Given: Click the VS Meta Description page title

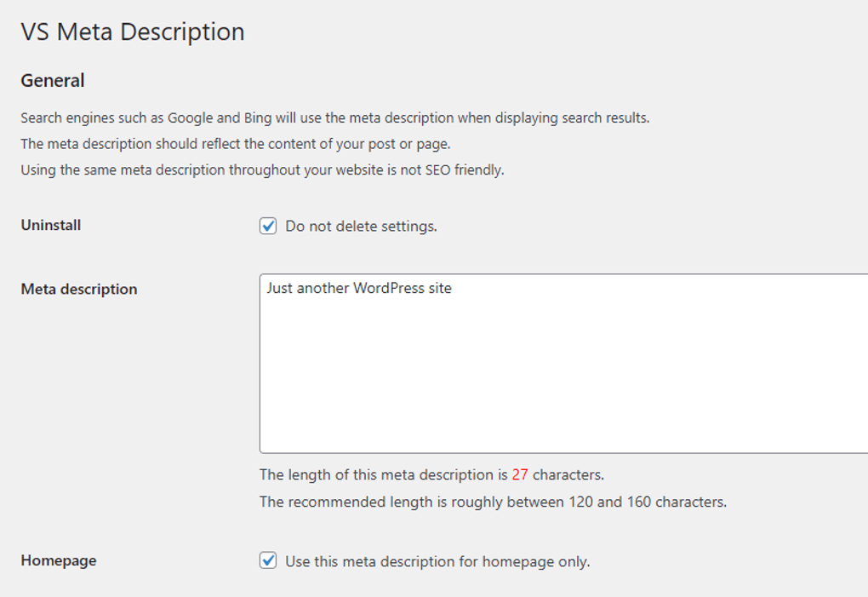Looking at the screenshot, I should [133, 32].
